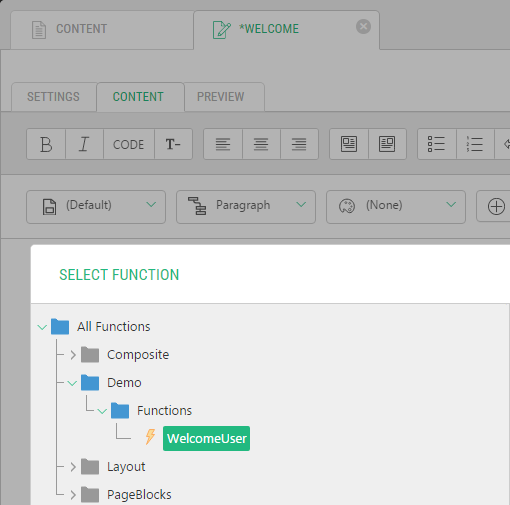Align text to the right

pyautogui.click(x=299, y=144)
